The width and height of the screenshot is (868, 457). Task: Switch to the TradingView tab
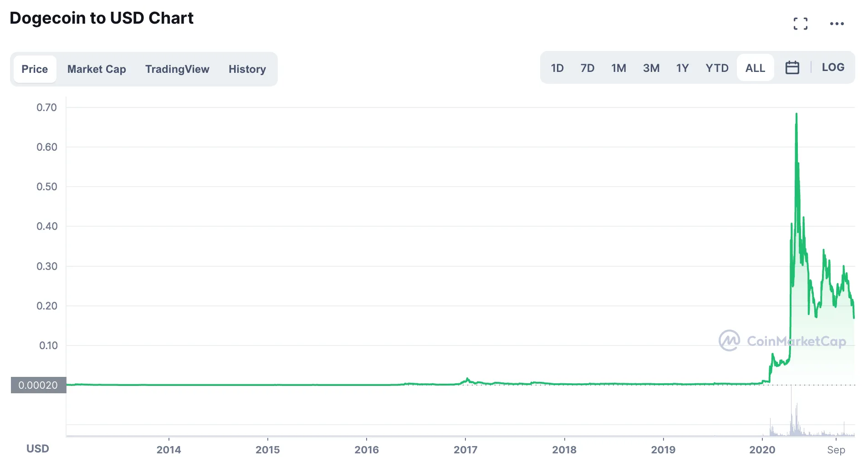tap(177, 69)
